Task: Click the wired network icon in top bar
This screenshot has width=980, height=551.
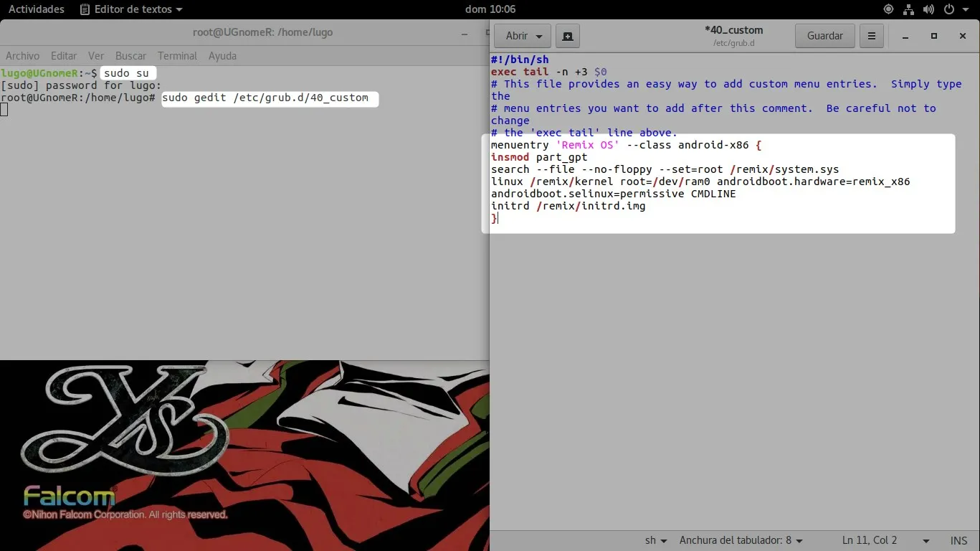Action: point(908,9)
